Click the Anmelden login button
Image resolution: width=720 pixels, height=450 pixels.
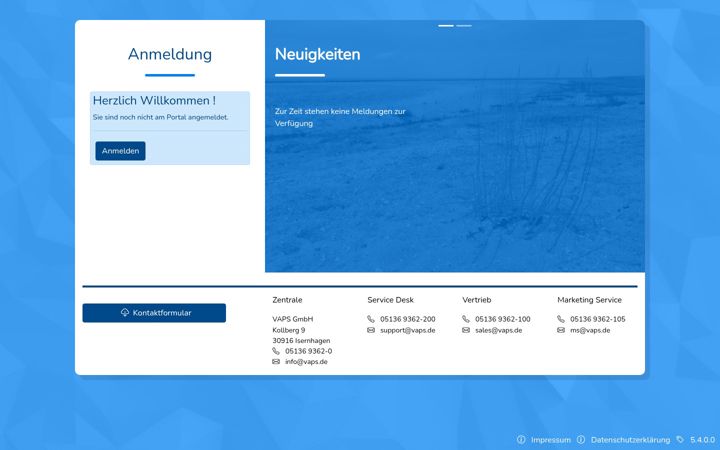(120, 151)
